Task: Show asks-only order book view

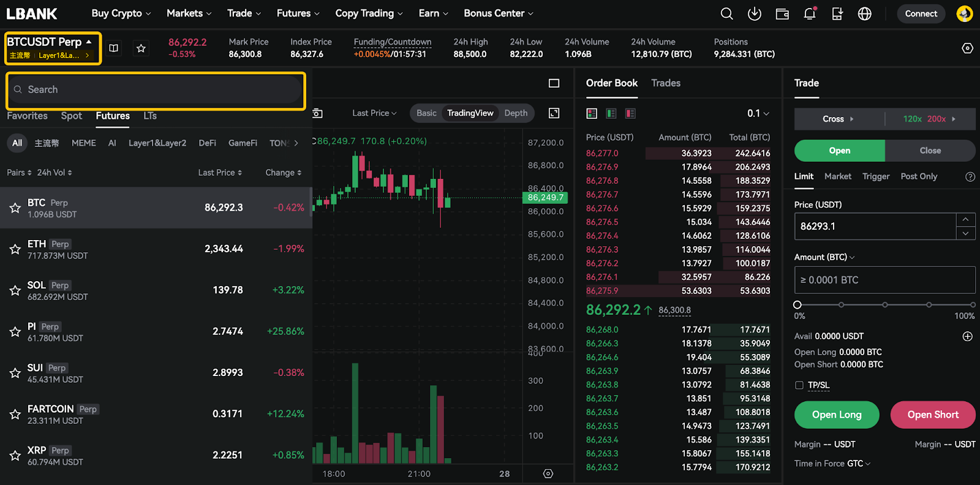Action: pyautogui.click(x=630, y=113)
